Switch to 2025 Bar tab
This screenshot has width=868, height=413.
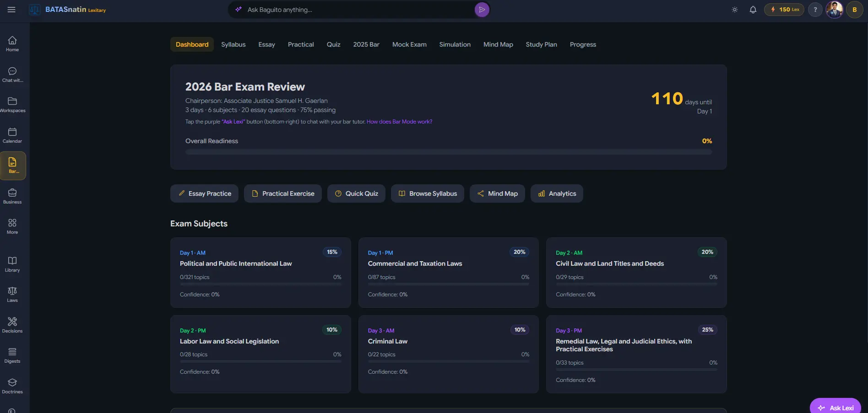366,44
